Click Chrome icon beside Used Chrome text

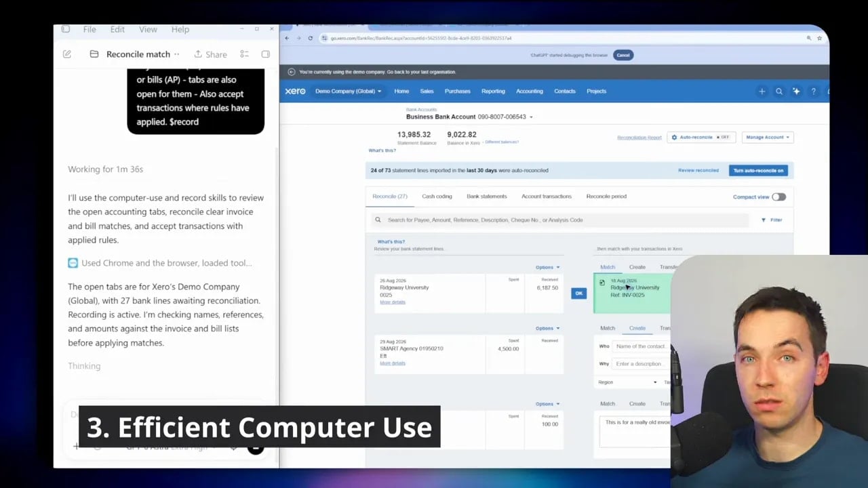tap(73, 263)
